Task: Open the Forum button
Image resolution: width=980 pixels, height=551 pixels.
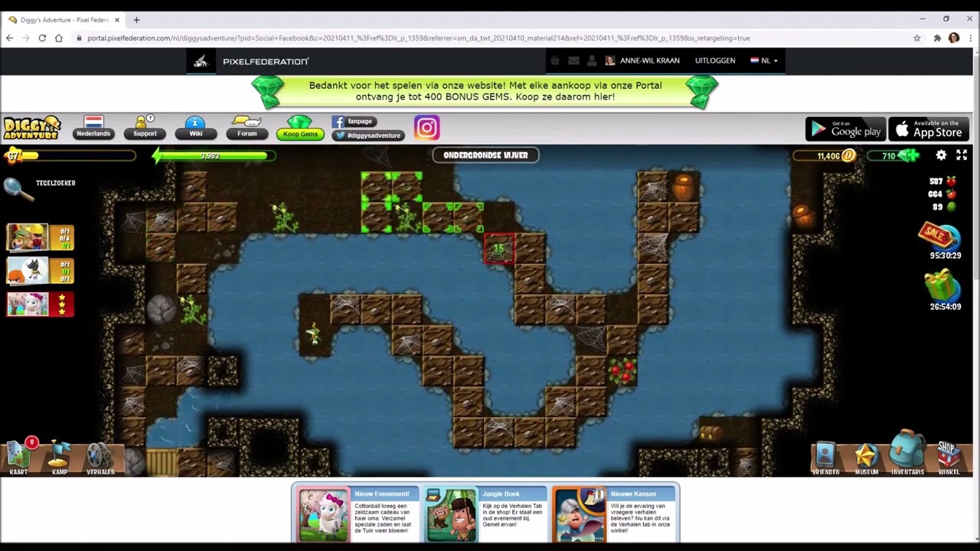Action: coord(247,128)
